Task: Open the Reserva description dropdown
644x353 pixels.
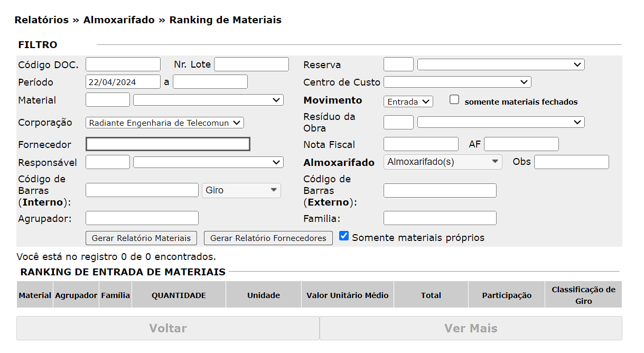Action: [x=500, y=64]
